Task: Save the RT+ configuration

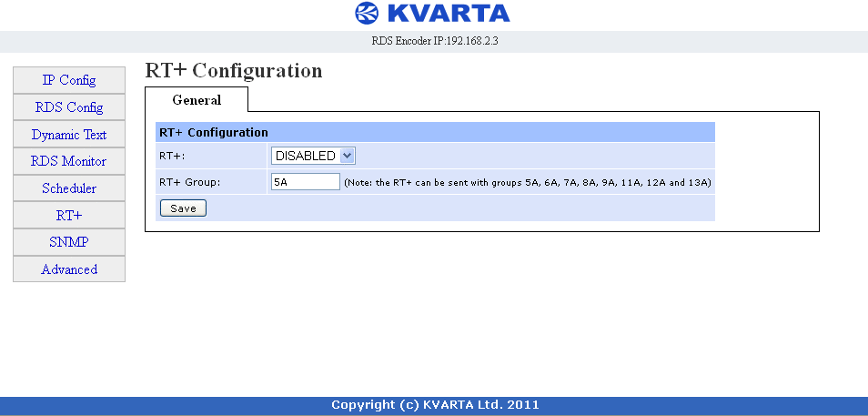Action: (x=183, y=208)
